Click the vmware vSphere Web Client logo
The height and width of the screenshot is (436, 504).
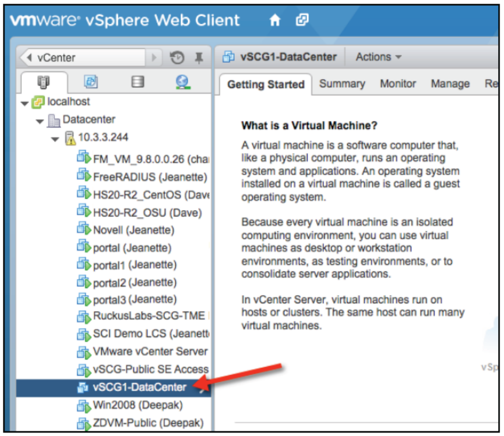125,20
